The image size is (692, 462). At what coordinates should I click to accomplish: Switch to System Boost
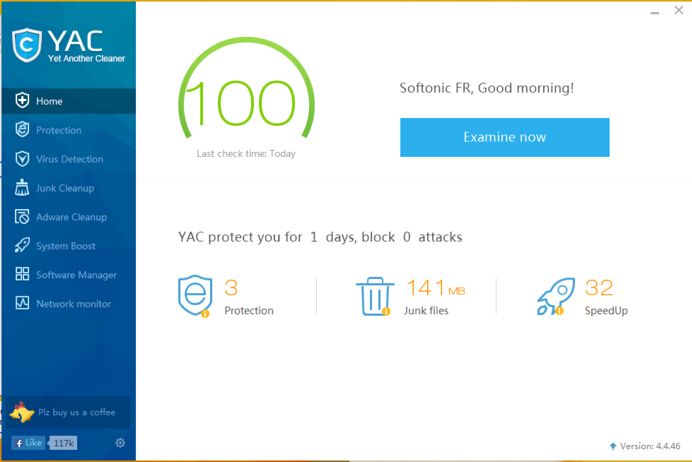click(x=68, y=246)
